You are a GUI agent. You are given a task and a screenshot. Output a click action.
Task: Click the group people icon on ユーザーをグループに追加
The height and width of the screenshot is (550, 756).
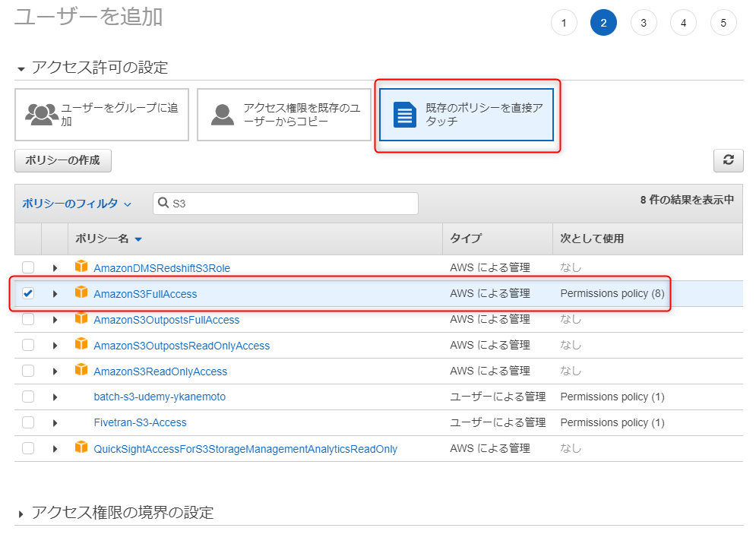pos(42,115)
